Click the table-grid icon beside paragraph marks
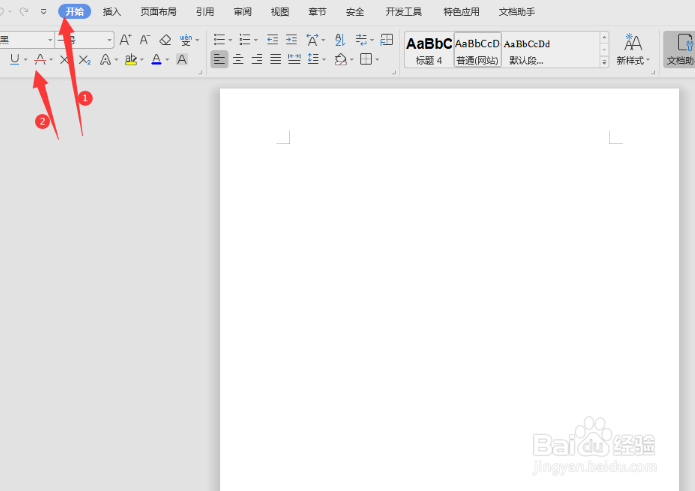 click(387, 40)
